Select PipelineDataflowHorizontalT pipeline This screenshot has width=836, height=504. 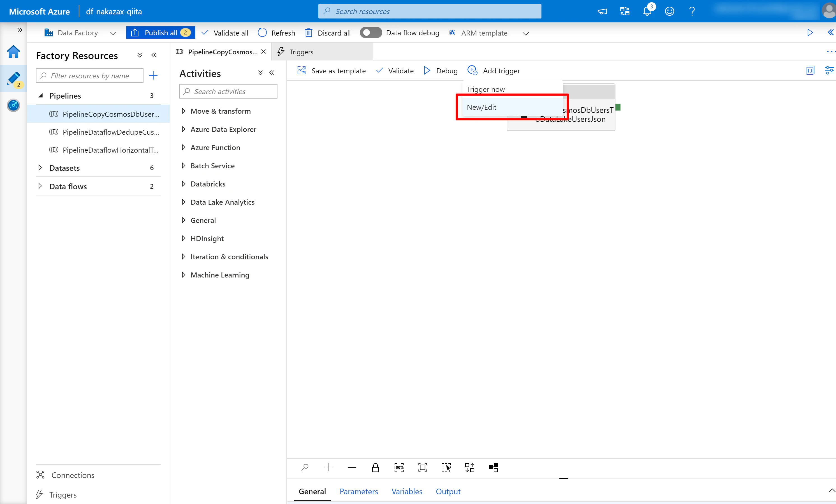[98, 150]
